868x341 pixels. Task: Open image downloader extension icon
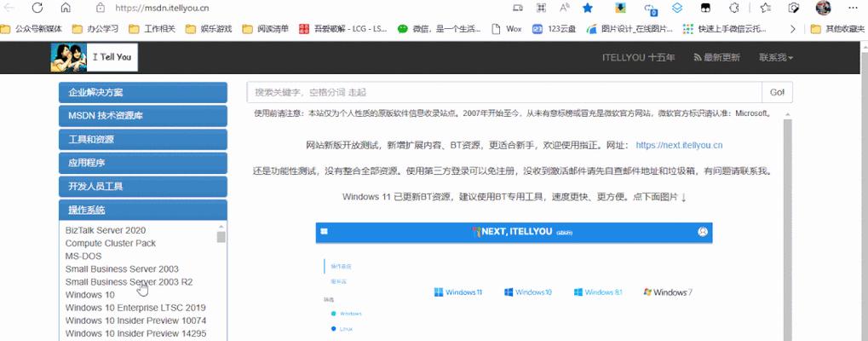click(621, 8)
